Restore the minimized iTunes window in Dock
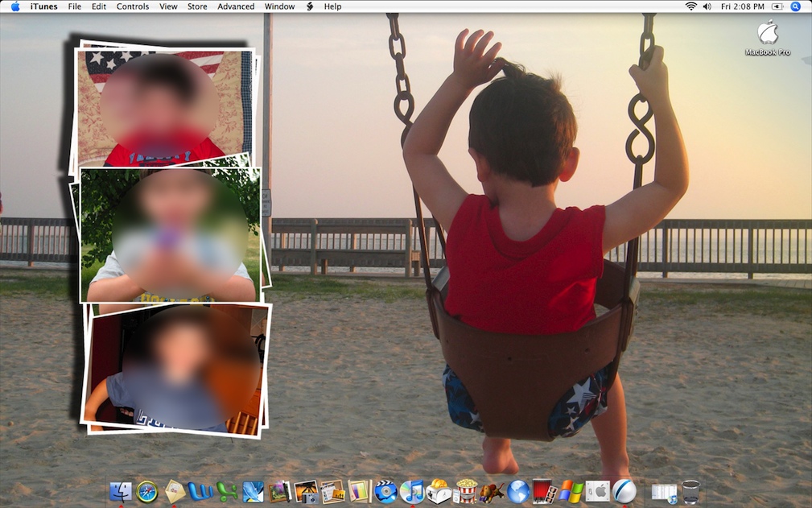 click(664, 493)
